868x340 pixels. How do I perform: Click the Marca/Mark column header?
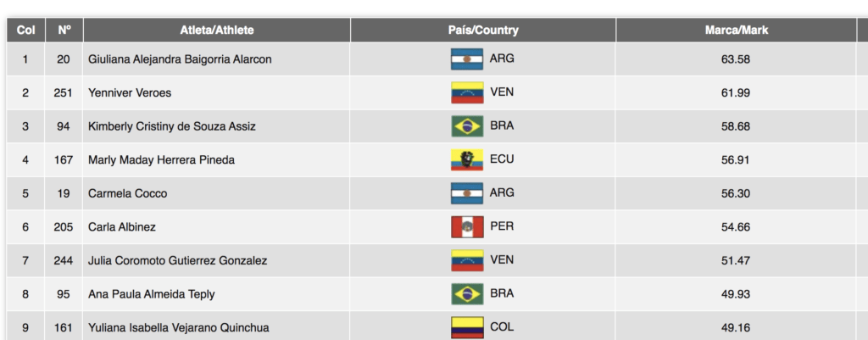point(737,31)
